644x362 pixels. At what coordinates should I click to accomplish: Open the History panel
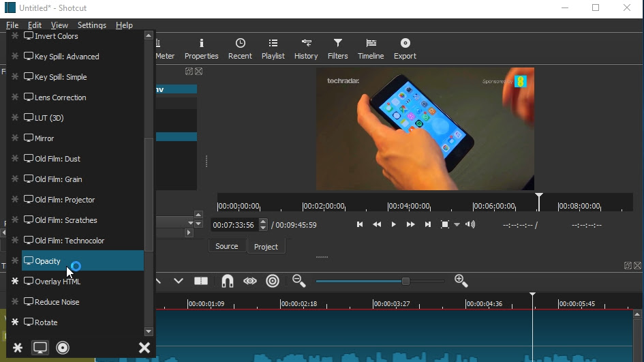tap(306, 49)
